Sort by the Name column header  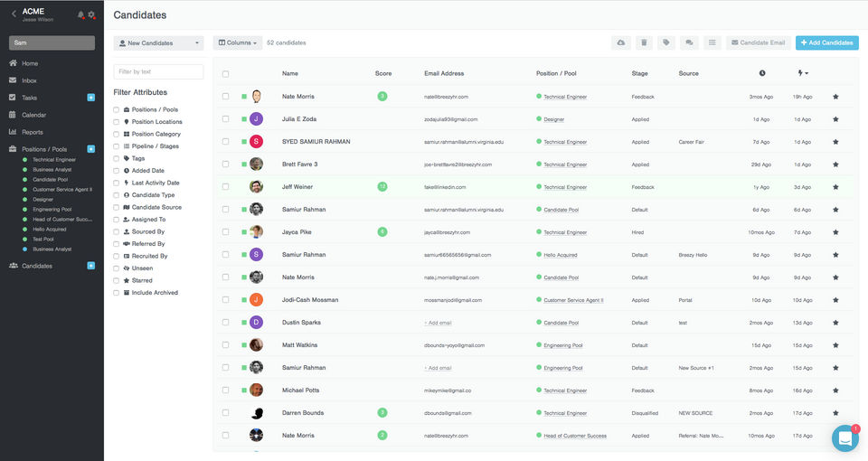pyautogui.click(x=290, y=73)
